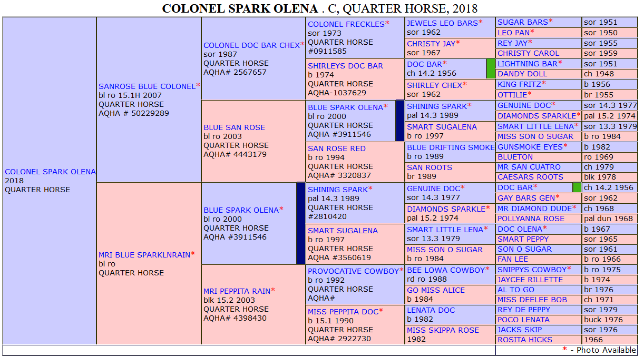Click the text AQHA# 3320837
This screenshot has height=357, width=644.
click(339, 175)
